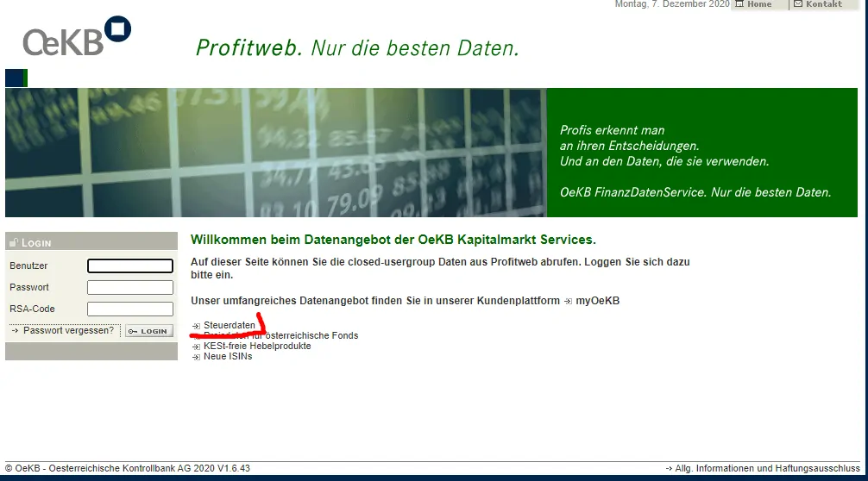Focus the RSA-Code input field
Screen dimensions: 868x481
click(130, 309)
